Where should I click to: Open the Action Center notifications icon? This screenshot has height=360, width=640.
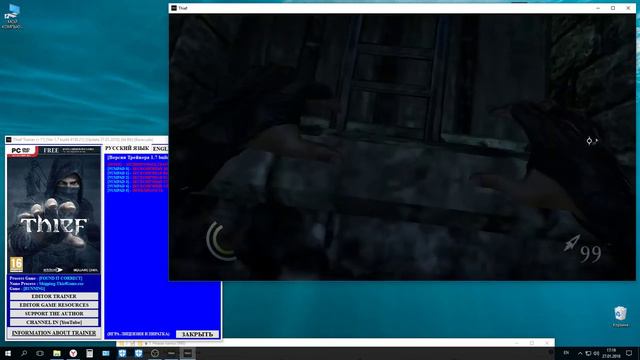(629, 353)
